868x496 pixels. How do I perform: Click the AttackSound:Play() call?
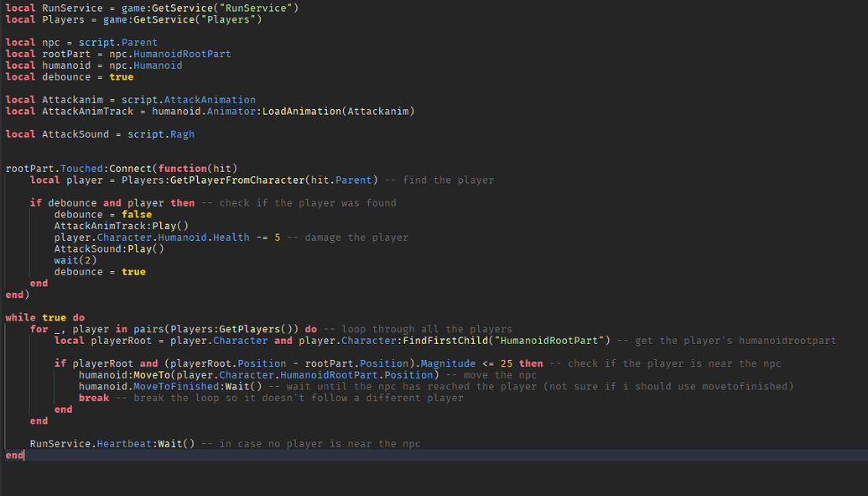point(109,248)
